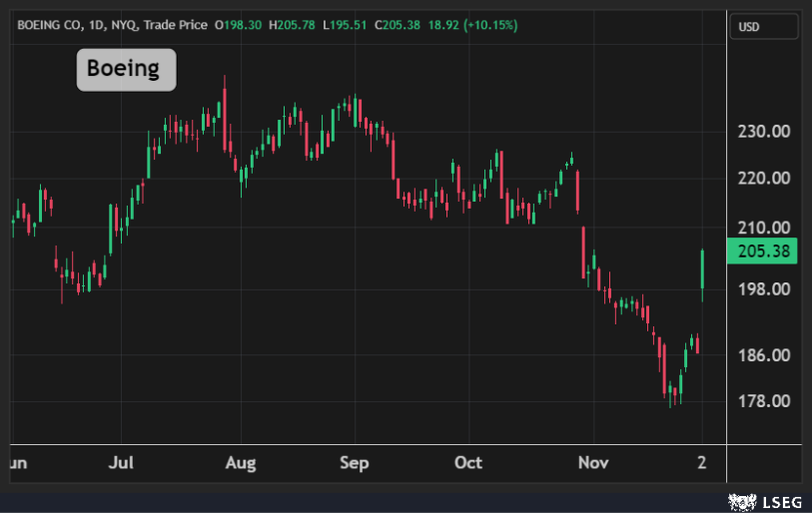Select the green 205.38 current price tag
Image resolution: width=812 pixels, height=513 pixels.
(x=764, y=253)
